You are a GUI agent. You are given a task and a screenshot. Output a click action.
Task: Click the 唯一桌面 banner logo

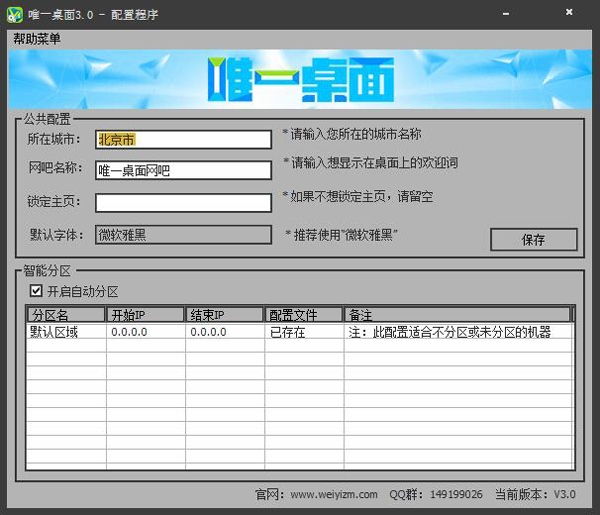pos(301,80)
